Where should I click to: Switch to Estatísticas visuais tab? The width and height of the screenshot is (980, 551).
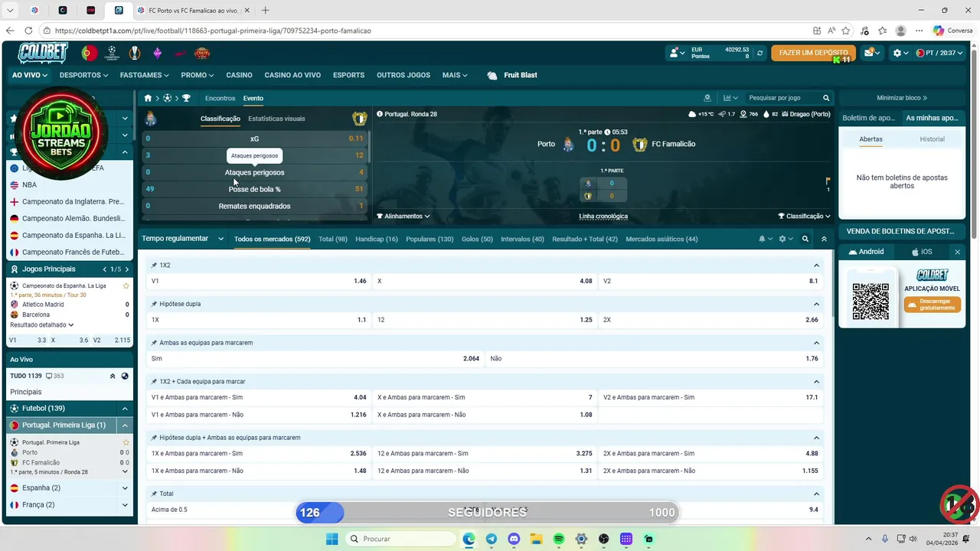[x=276, y=119]
